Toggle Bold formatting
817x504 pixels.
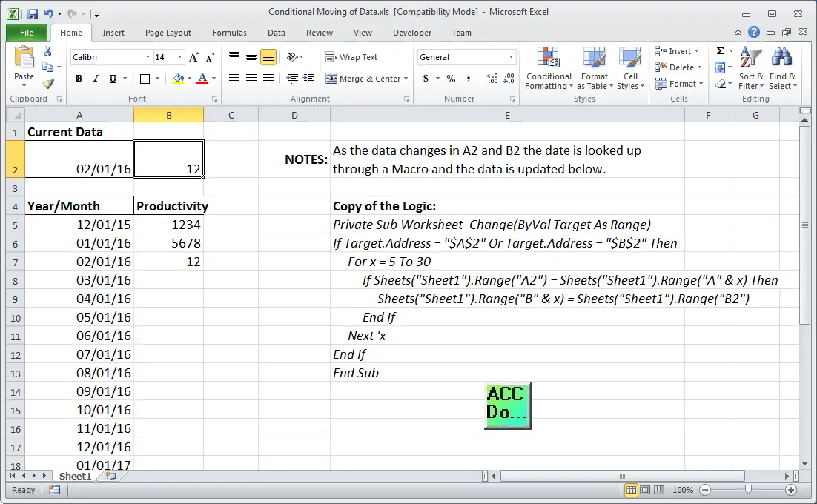point(79,79)
